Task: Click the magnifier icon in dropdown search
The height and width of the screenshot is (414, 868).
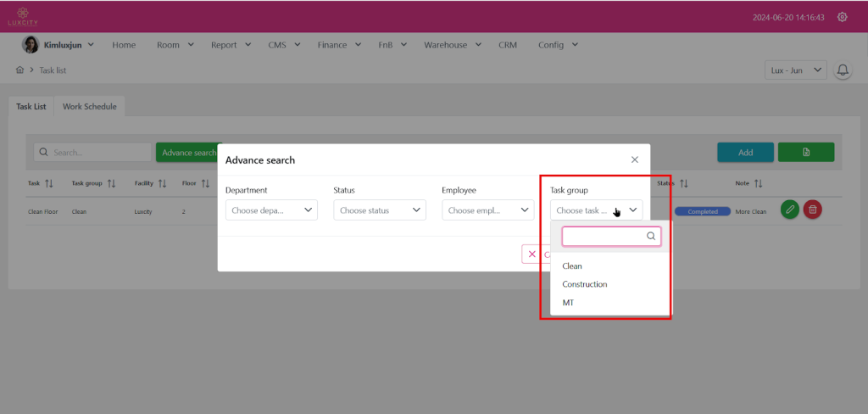Action: click(651, 237)
